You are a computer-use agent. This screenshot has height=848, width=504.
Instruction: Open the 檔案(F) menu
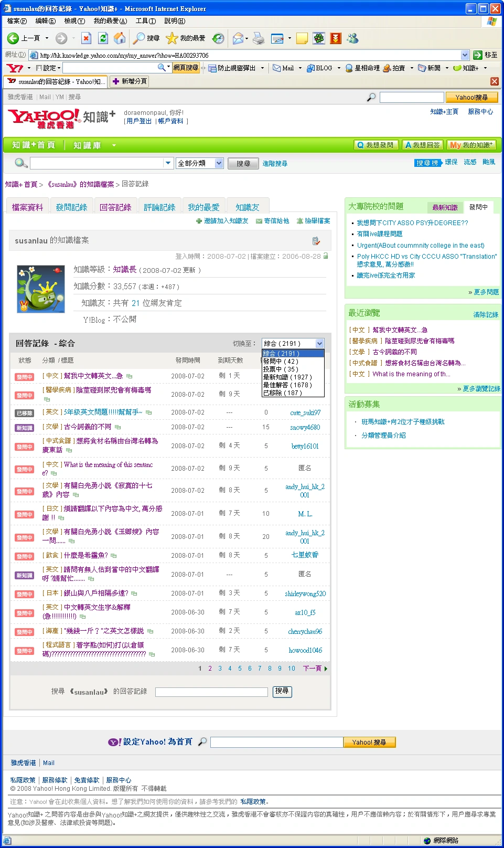(17, 21)
